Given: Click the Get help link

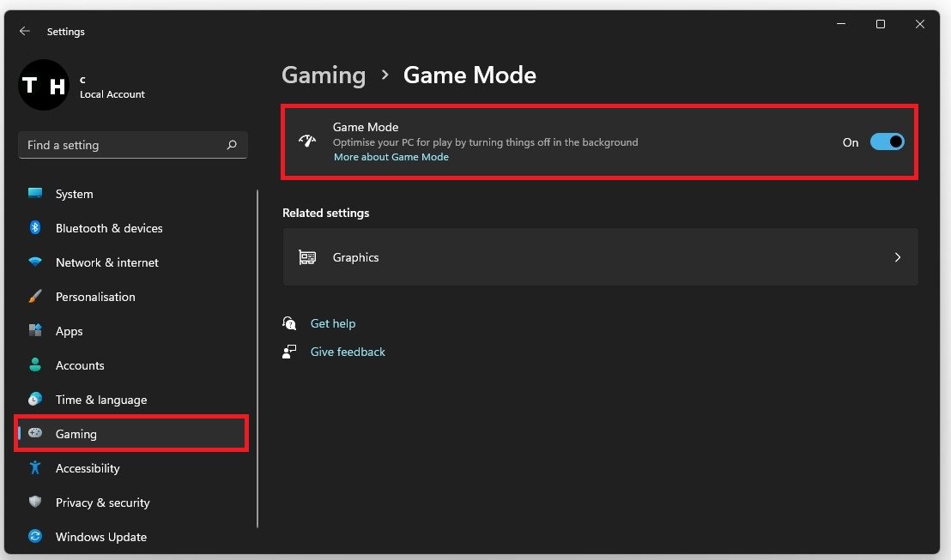Looking at the screenshot, I should (332, 323).
